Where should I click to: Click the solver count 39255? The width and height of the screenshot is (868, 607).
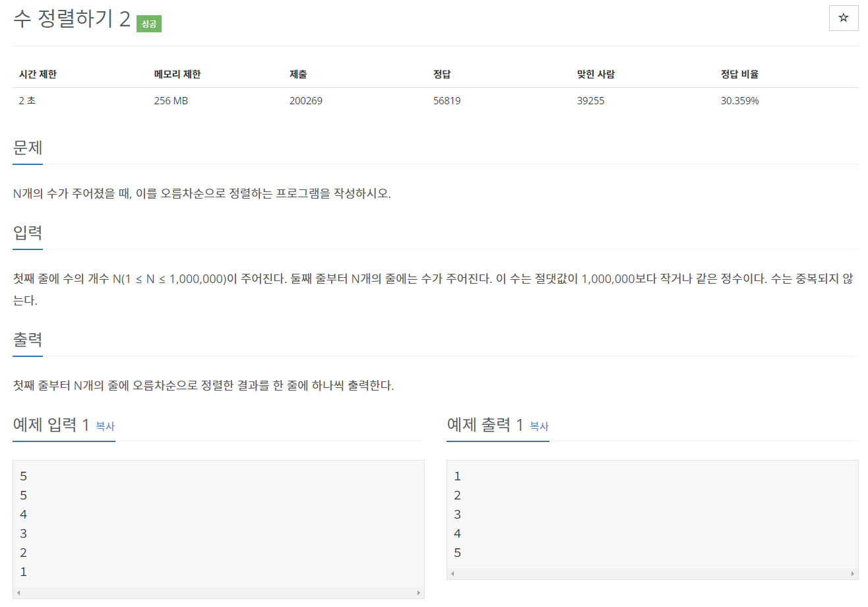pos(590,101)
